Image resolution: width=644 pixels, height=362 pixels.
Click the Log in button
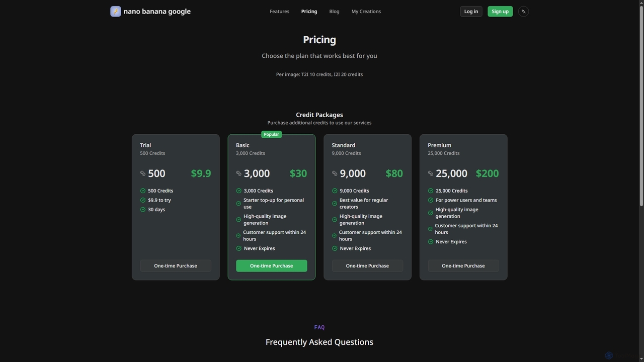coord(471,12)
